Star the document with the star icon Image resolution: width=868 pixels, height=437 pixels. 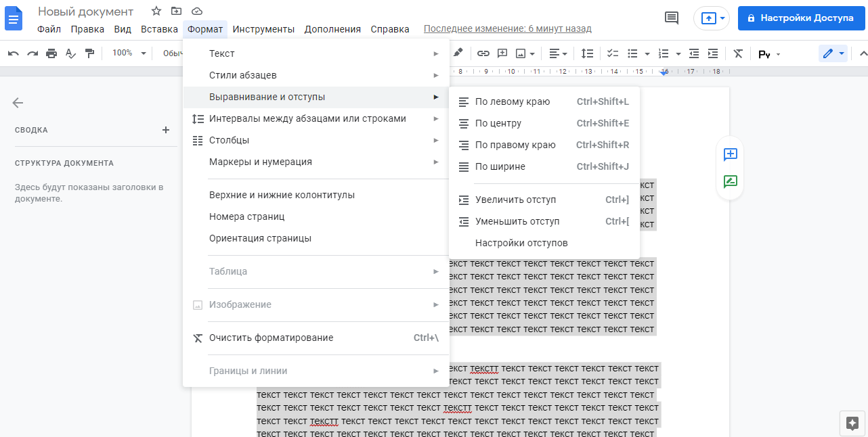[x=156, y=11]
